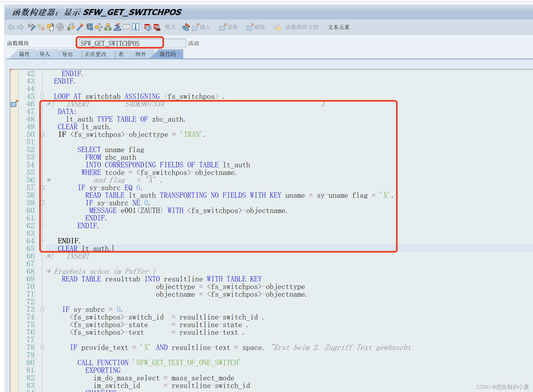Set session breakpoint stop icon
Viewport: 533px width, 392px height.
148,27
